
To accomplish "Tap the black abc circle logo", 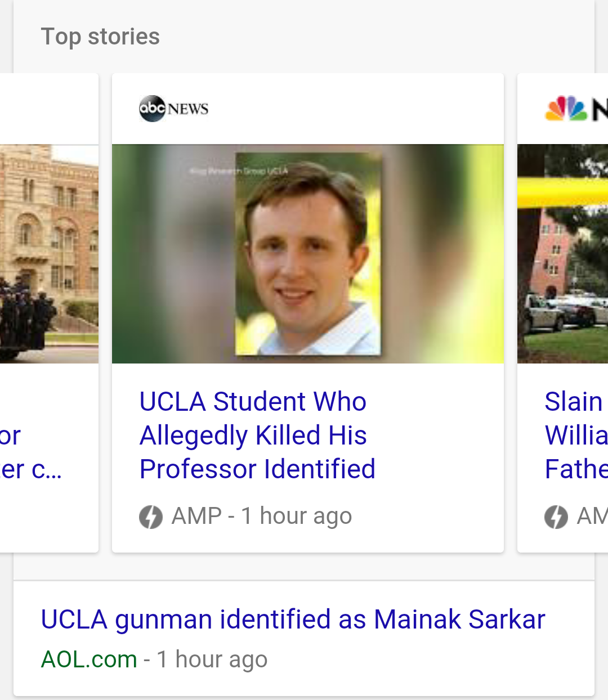I will click(152, 108).
